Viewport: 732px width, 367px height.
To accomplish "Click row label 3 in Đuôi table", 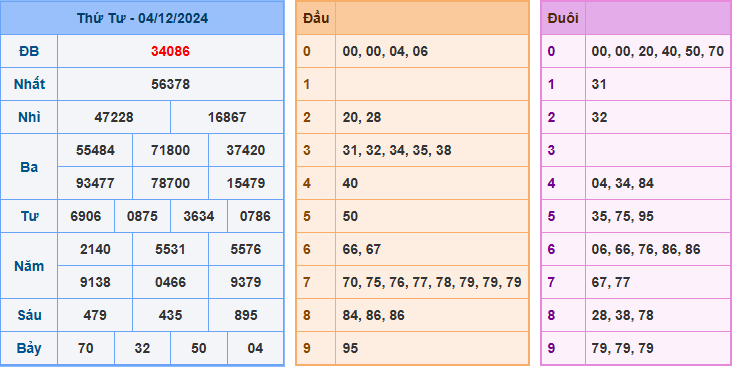I will [551, 150].
